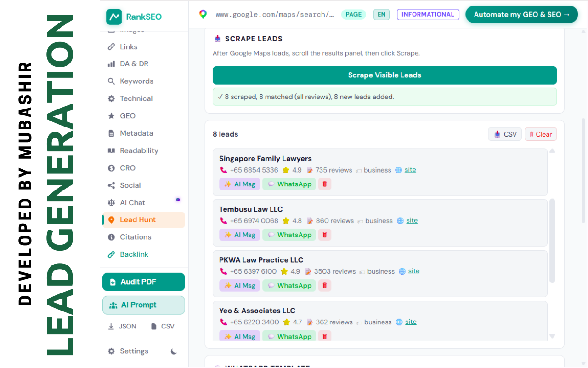588x368 pixels.
Task: Open Tembusu Law LLC site link
Action: coord(412,220)
